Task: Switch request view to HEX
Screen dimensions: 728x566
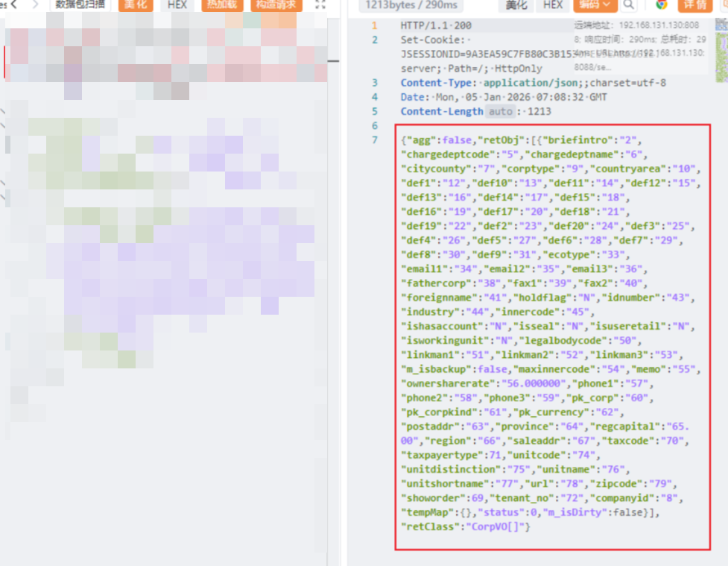Action: click(x=177, y=4)
